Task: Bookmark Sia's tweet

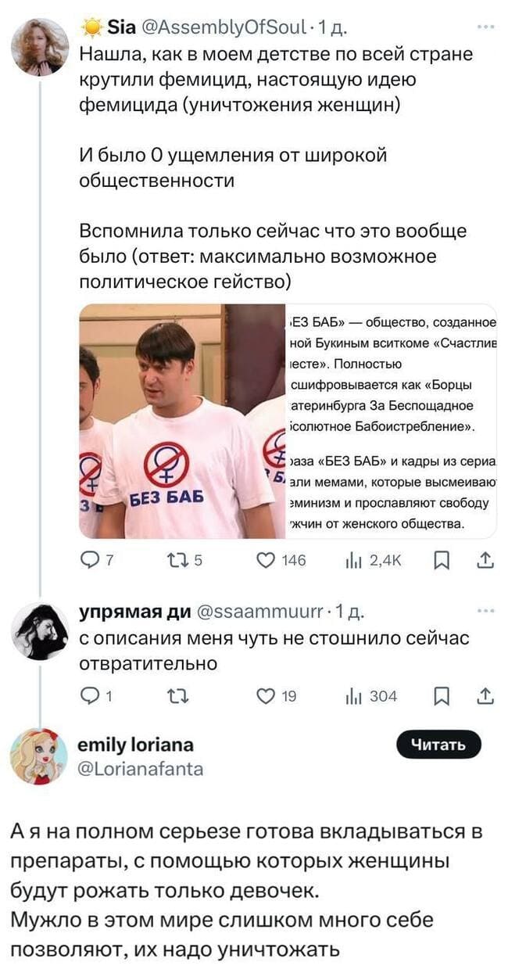Action: click(x=442, y=560)
